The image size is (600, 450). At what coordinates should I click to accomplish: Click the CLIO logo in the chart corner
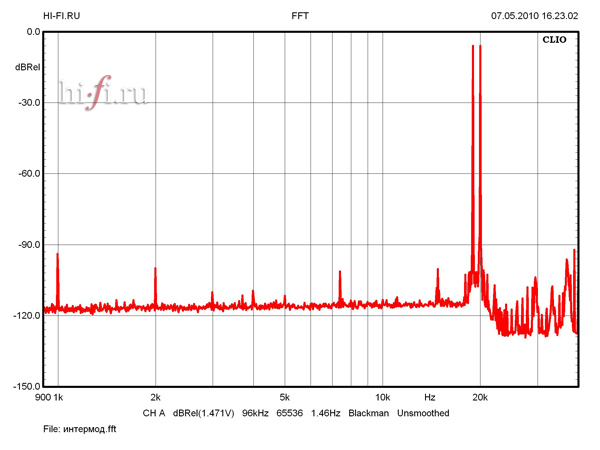(553, 42)
